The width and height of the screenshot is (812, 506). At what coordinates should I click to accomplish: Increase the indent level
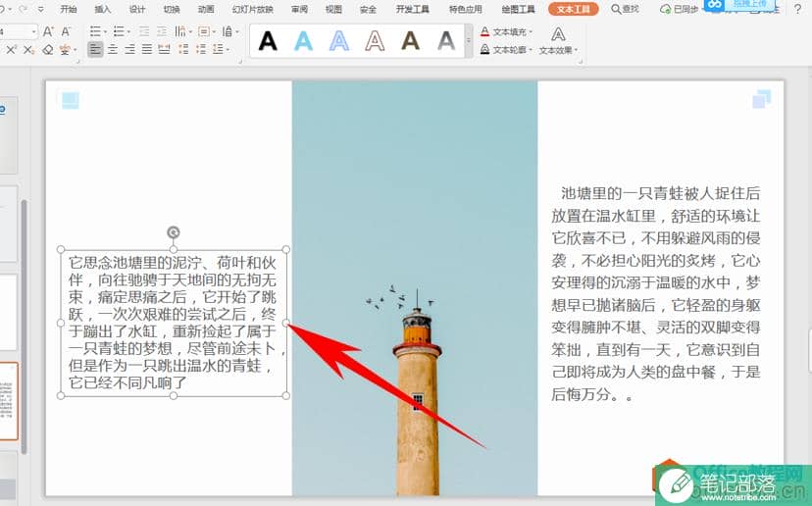click(162, 31)
